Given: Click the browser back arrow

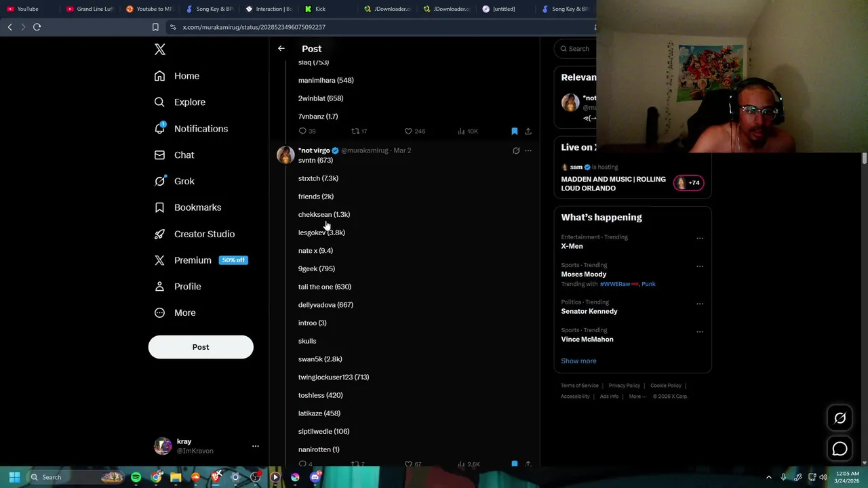Looking at the screenshot, I should point(9,27).
